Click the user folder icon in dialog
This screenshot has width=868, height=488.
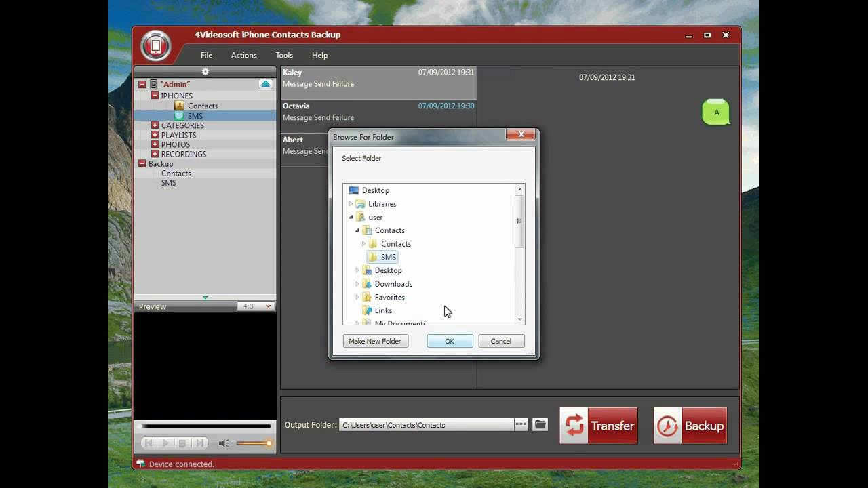pyautogui.click(x=361, y=217)
